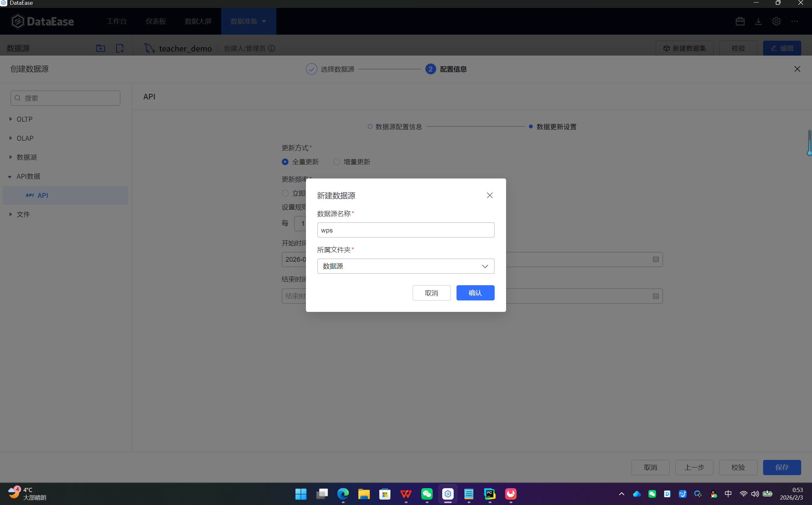The width and height of the screenshot is (812, 505).
Task: Open the 所属文件夹 dropdown
Action: pyautogui.click(x=405, y=266)
